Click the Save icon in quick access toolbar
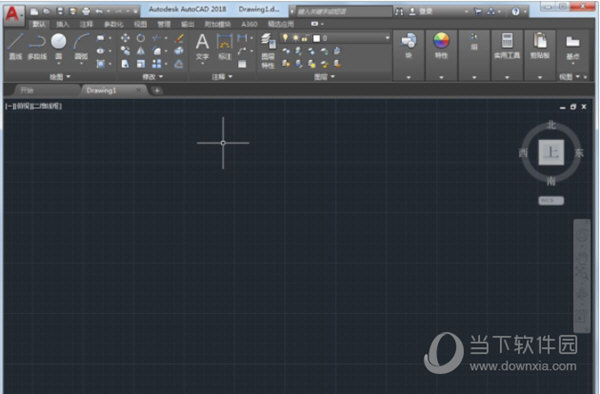 coord(60,11)
